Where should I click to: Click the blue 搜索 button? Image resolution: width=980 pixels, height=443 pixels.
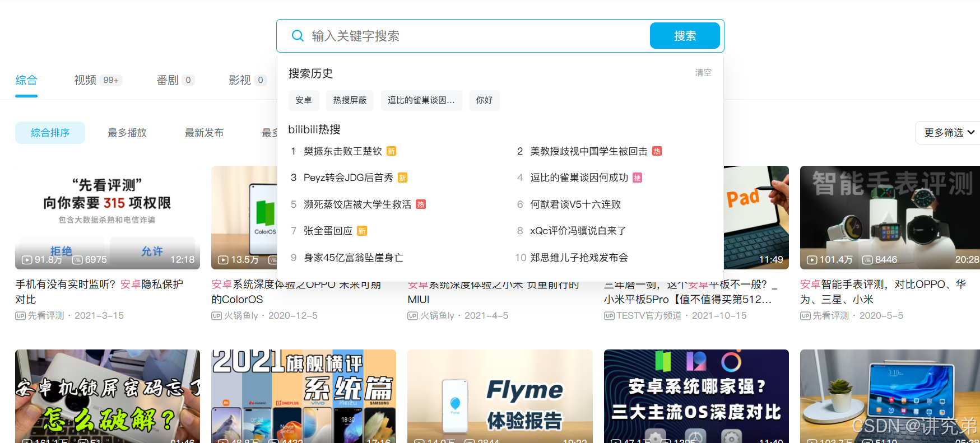pyautogui.click(x=685, y=36)
